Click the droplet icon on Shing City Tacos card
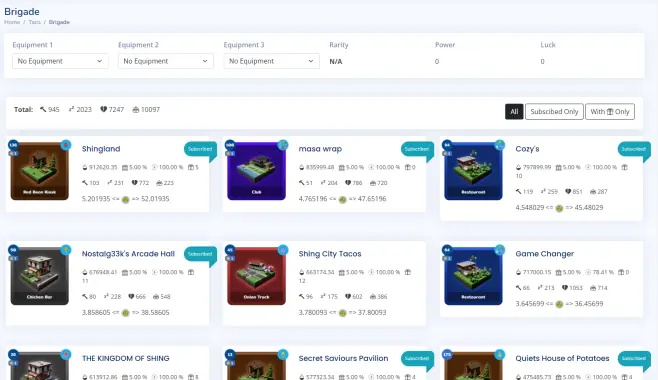658x380 pixels. click(x=302, y=272)
